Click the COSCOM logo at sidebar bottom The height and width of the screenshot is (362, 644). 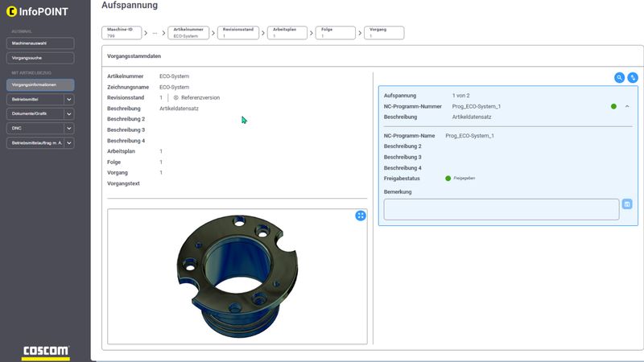(x=46, y=352)
